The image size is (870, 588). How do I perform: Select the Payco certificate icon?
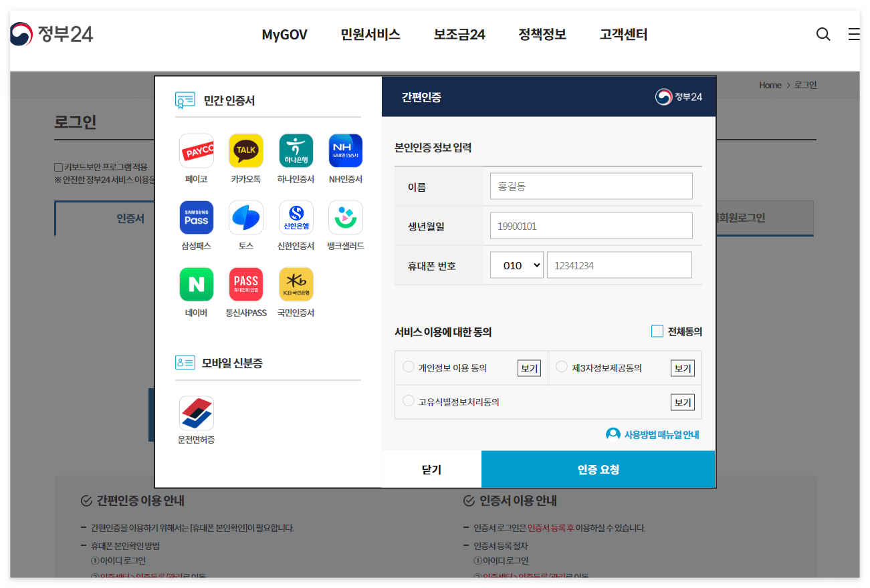(197, 150)
